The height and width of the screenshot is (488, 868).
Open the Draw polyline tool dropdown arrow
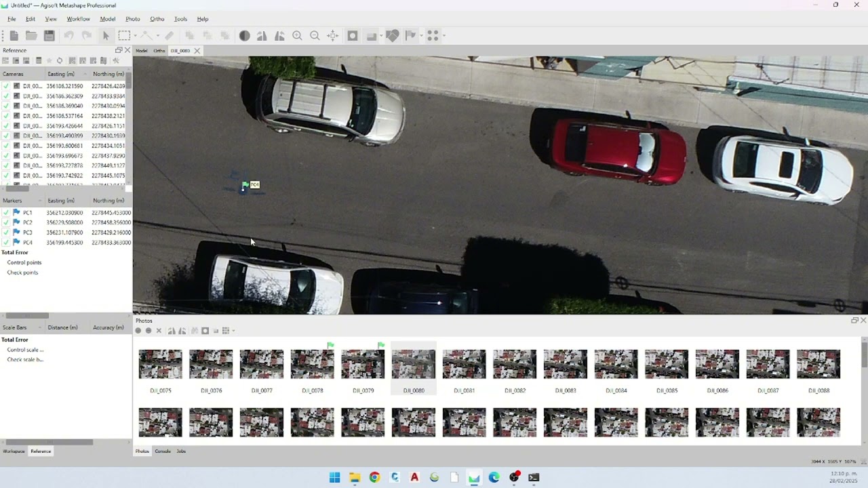pos(157,35)
